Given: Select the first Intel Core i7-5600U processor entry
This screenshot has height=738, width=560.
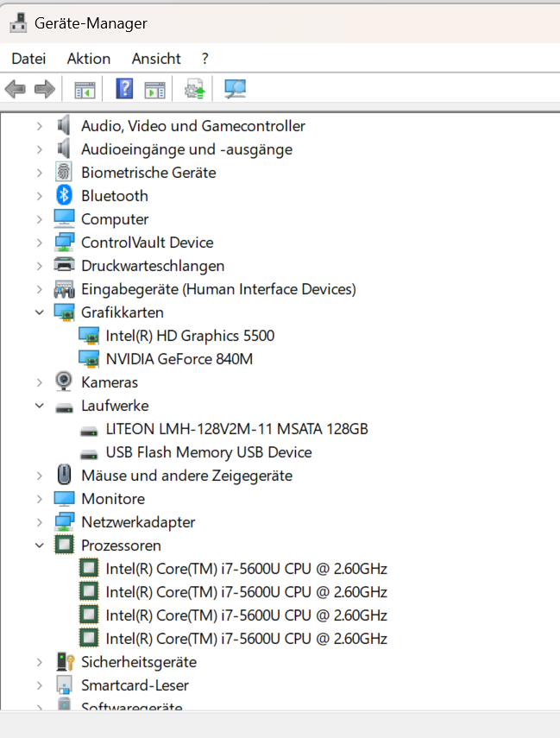Looking at the screenshot, I should [x=247, y=569].
